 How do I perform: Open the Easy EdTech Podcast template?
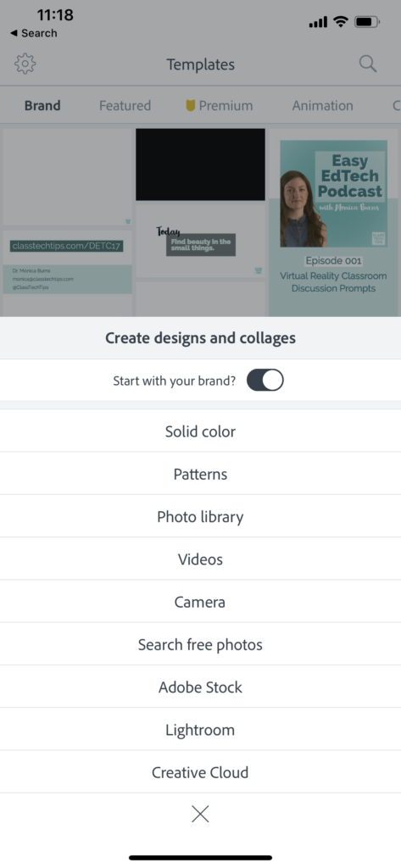(333, 223)
